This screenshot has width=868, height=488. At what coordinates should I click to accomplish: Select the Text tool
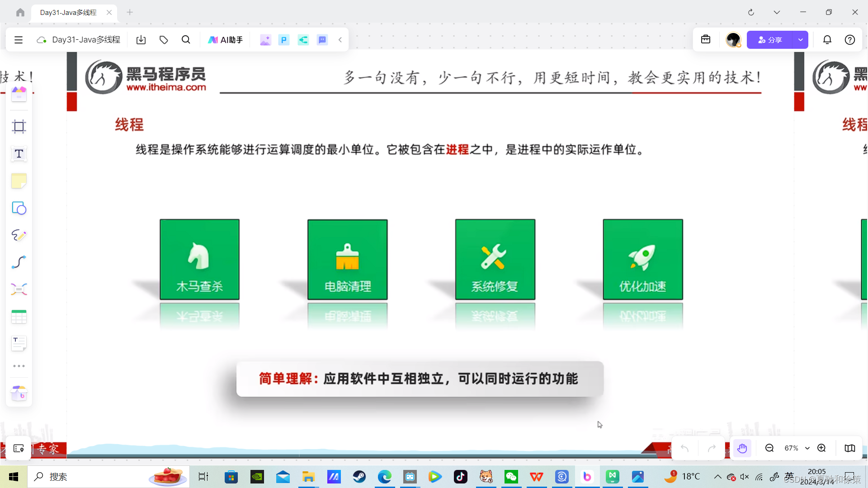19,154
